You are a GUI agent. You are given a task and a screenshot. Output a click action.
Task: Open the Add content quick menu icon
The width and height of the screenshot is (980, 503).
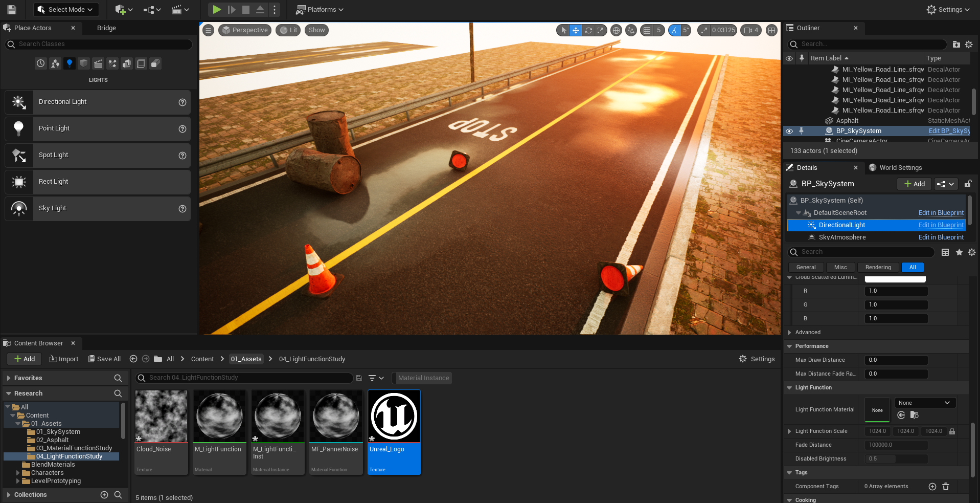coord(123,9)
